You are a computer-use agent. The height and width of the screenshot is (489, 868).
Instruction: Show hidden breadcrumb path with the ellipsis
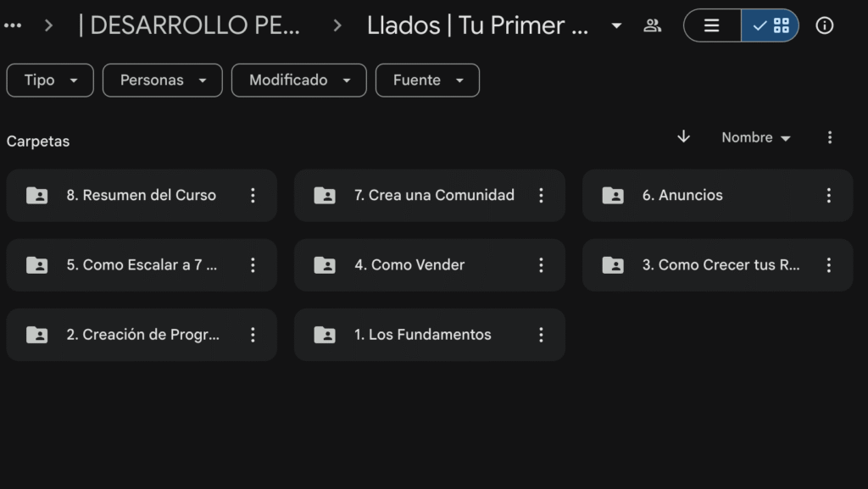(x=13, y=25)
